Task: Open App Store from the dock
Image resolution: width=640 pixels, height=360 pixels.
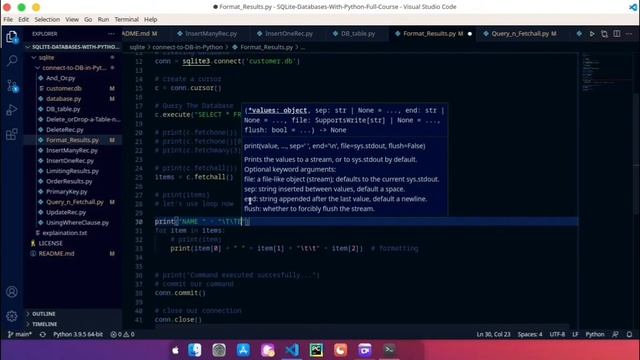Action: (x=243, y=350)
